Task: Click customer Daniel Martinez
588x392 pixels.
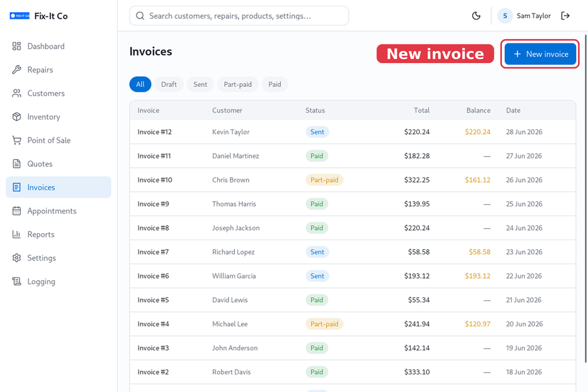Action: (x=236, y=156)
